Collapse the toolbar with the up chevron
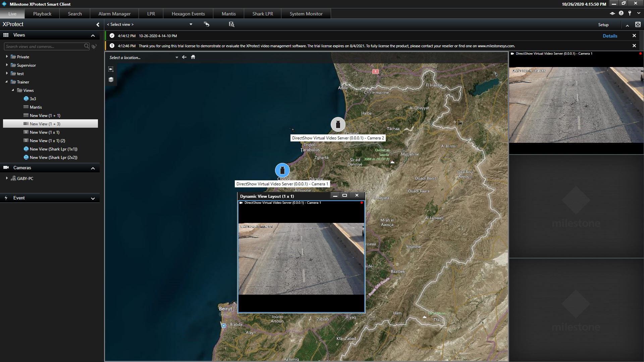 (627, 25)
